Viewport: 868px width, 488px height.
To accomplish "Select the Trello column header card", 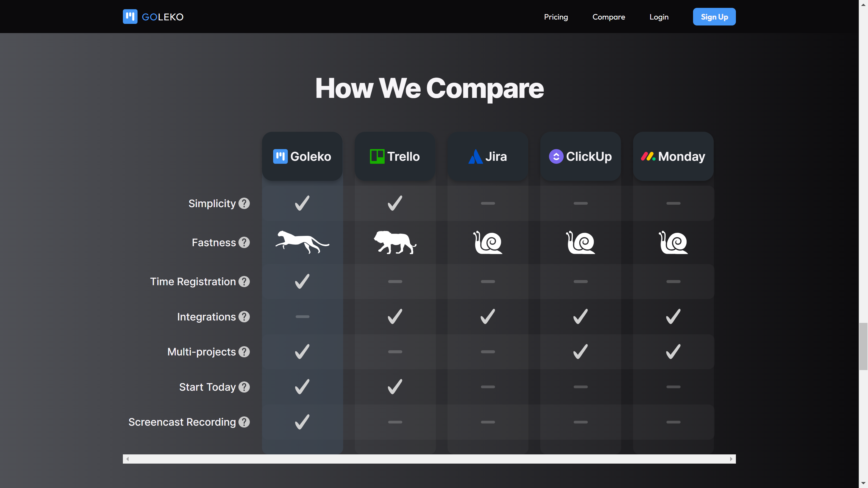I will (x=395, y=156).
